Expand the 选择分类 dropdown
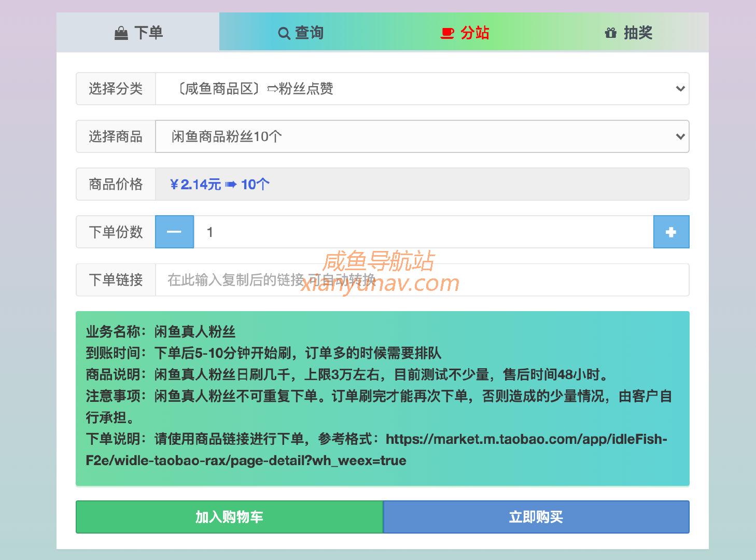 [422, 89]
